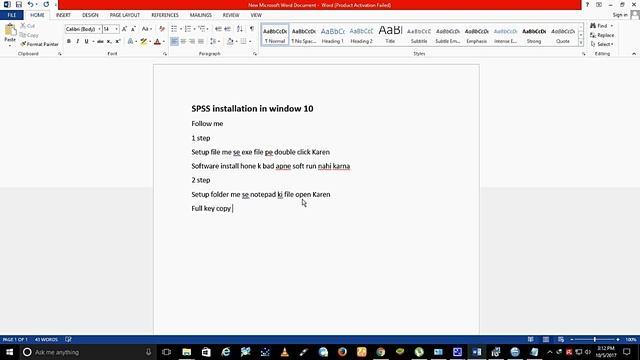Center the paragraph text
This screenshot has height=360, width=640.
[x=183, y=41]
